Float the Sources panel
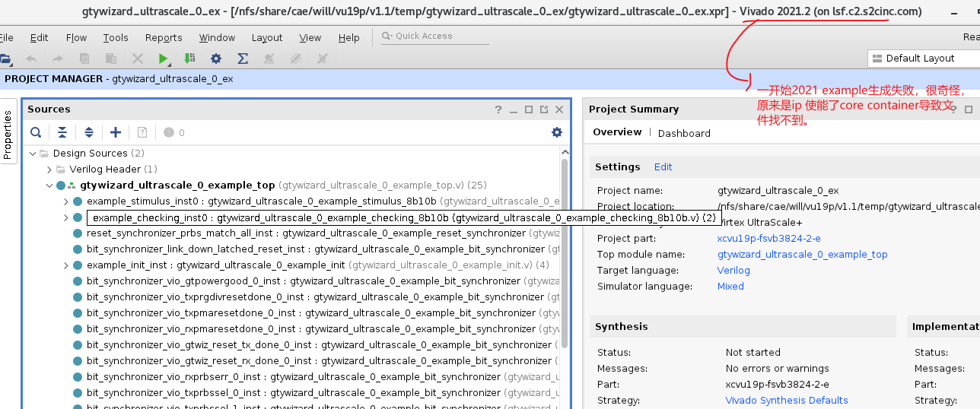 544,109
